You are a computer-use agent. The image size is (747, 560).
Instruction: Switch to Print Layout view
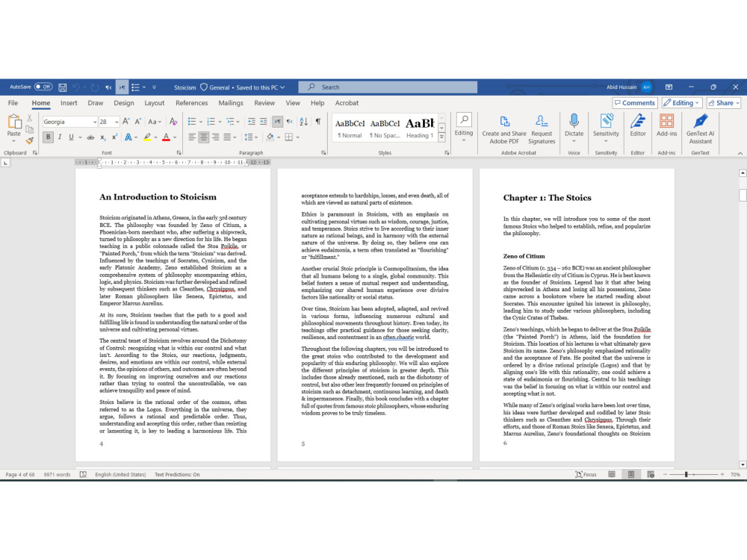(x=631, y=474)
